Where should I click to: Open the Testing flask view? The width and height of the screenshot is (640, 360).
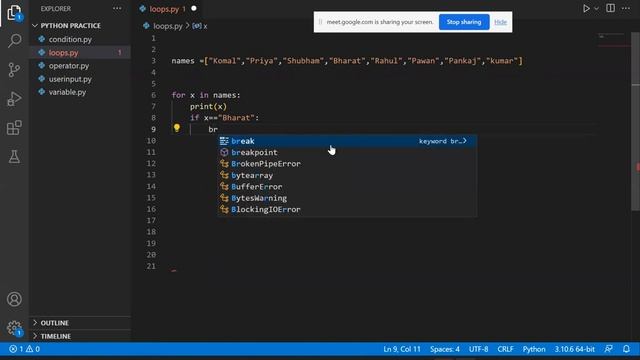pyautogui.click(x=14, y=157)
